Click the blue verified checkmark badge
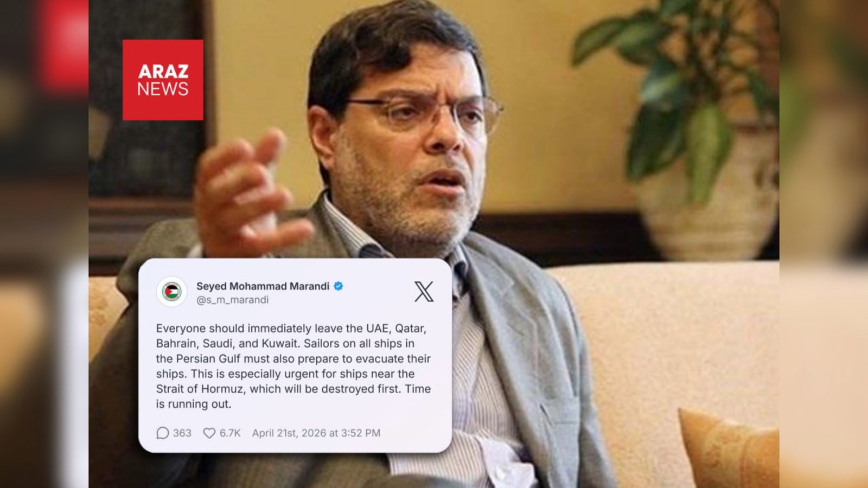This screenshot has width=868, height=488. (x=338, y=286)
